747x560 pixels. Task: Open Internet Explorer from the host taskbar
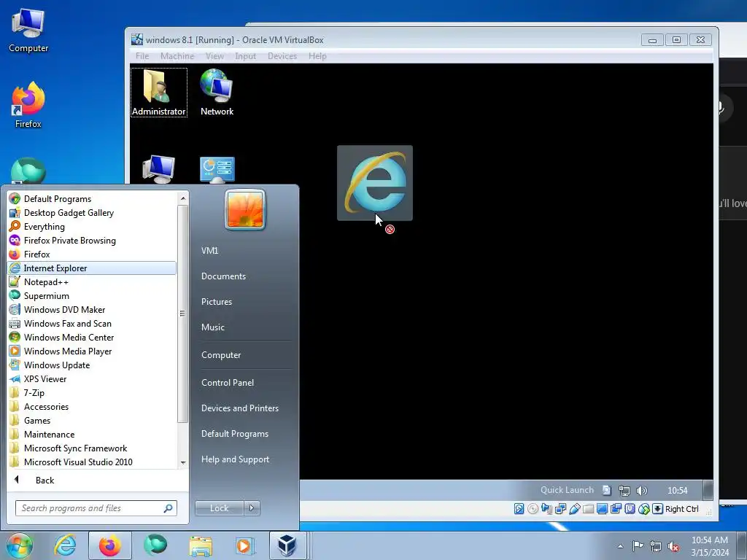[x=65, y=545]
